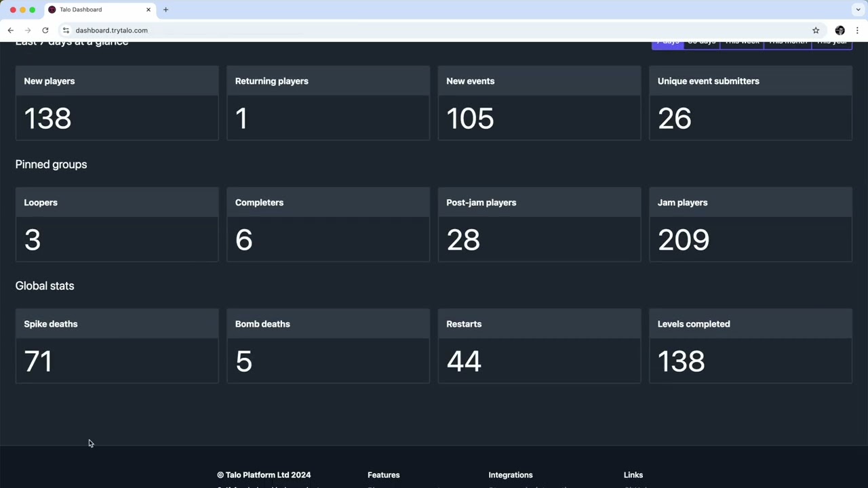Click the Restarts value 44
Screen dimensions: 868x488
[464, 361]
